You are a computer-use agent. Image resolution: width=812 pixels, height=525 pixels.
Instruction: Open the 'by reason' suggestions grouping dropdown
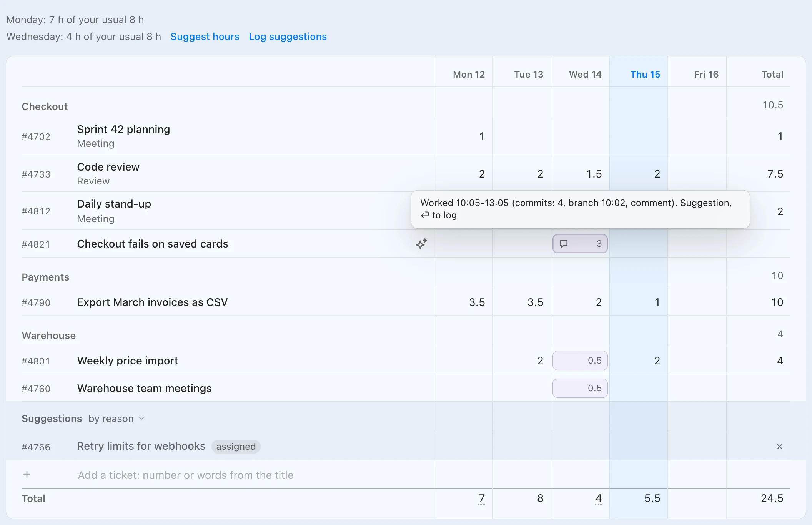point(116,419)
